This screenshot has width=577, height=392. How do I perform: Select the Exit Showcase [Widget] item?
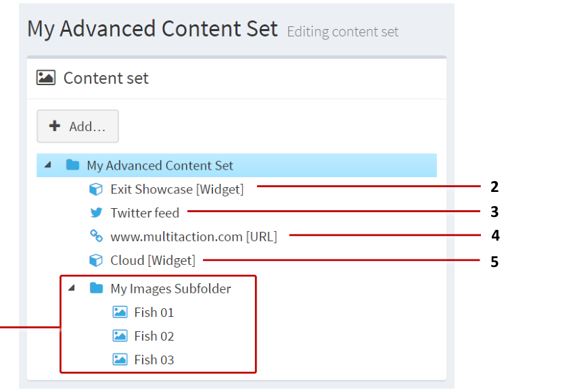click(x=177, y=189)
